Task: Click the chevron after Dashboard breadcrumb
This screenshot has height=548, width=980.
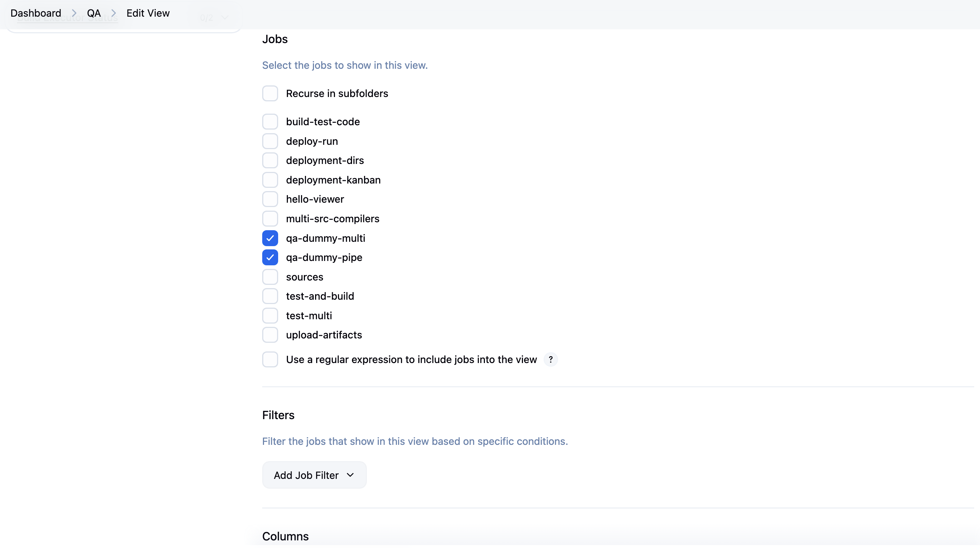Action: (x=74, y=13)
